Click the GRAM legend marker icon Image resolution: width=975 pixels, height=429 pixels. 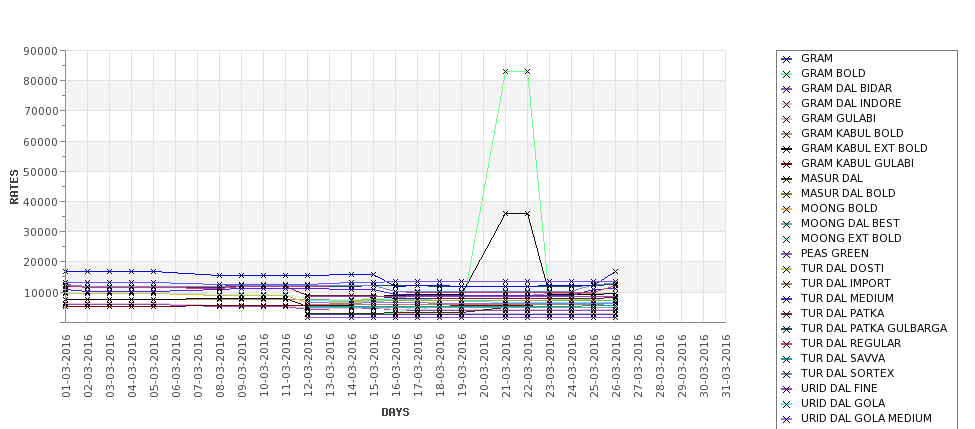pyautogui.click(x=786, y=59)
